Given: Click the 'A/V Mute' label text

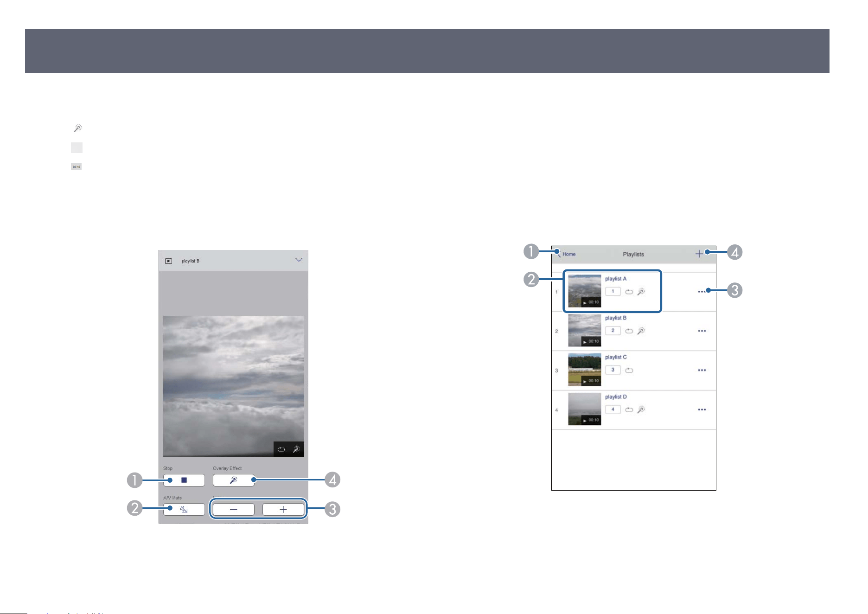Looking at the screenshot, I should 172,498.
